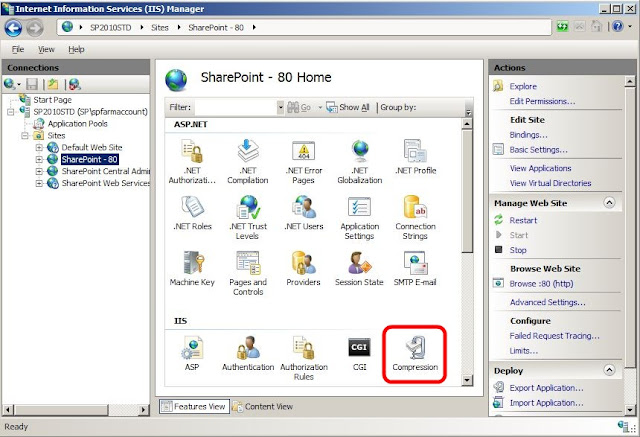Image resolution: width=640 pixels, height=437 pixels.
Task: Stop the web site
Action: 518,250
